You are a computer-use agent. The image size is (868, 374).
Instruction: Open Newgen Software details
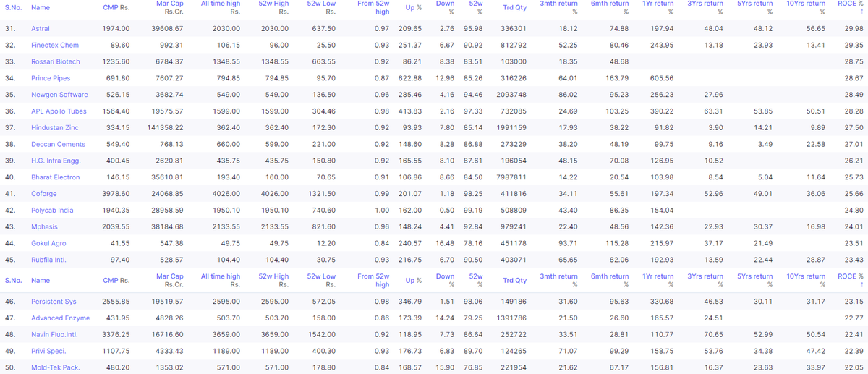click(x=59, y=95)
